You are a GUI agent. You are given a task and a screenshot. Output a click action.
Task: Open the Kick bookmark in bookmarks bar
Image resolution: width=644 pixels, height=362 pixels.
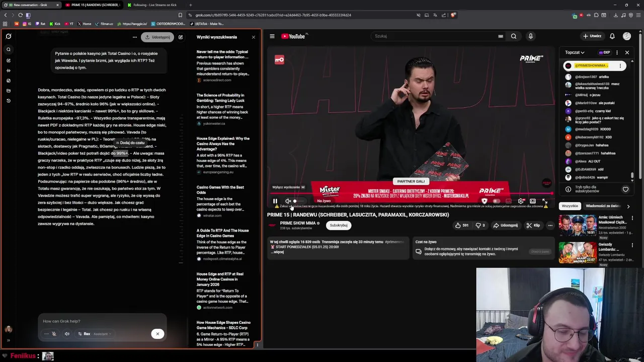pyautogui.click(x=55, y=24)
